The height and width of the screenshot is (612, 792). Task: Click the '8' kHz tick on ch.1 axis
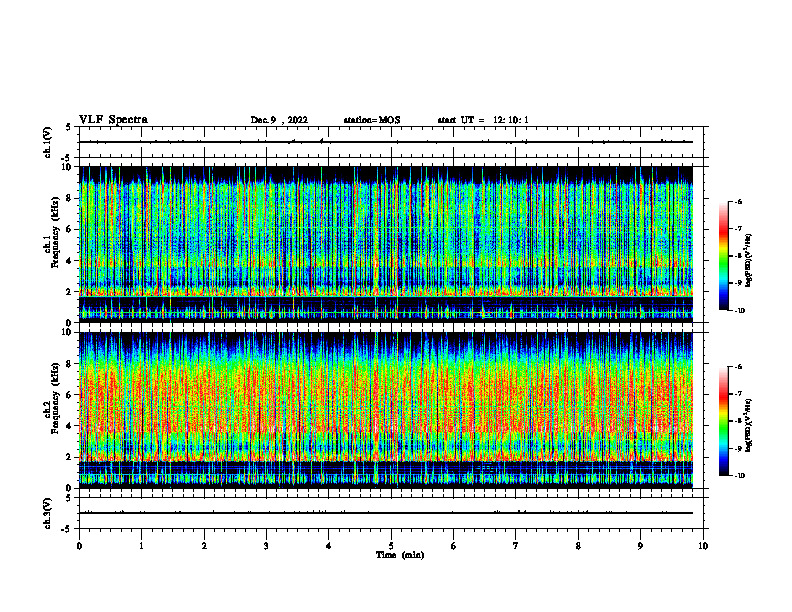(x=70, y=198)
